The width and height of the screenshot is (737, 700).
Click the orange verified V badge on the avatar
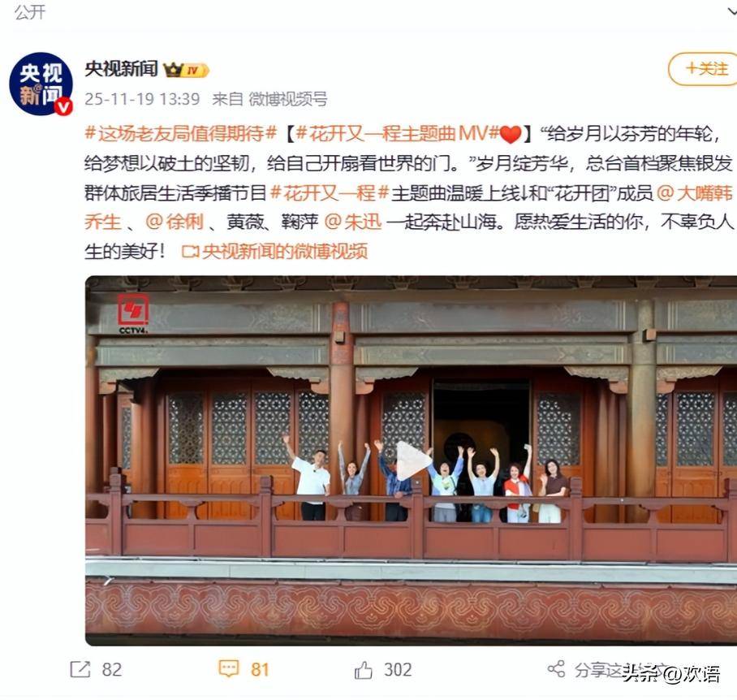tap(63, 106)
